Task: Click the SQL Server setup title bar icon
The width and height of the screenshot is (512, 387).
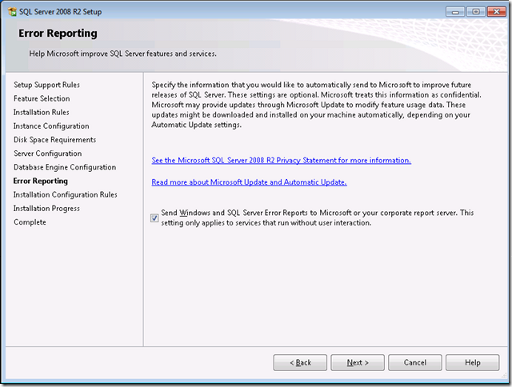Action: coord(12,12)
